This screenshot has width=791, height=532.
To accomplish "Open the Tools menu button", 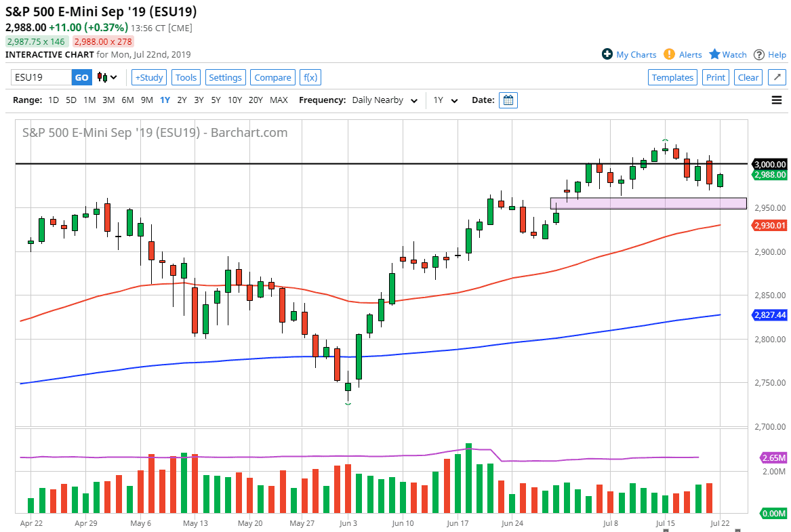I will pyautogui.click(x=186, y=77).
